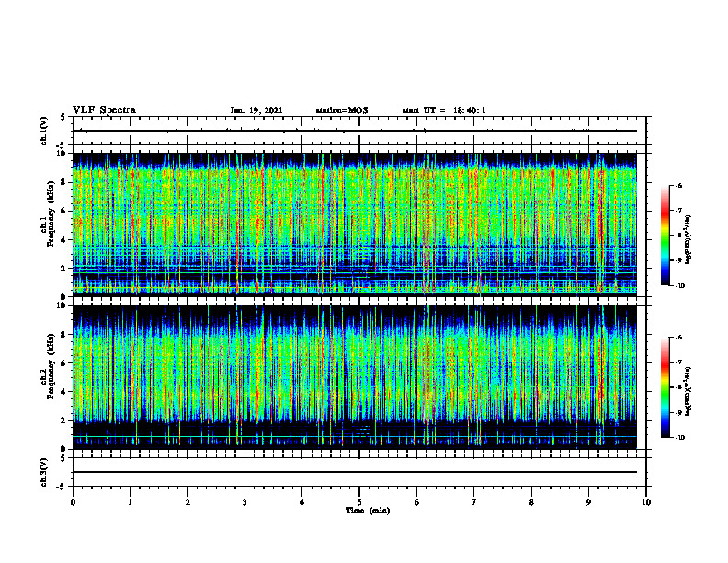Image resolution: width=728 pixels, height=563 pixels.
Task: Click the "station=MOS" header label
Action: point(342,110)
